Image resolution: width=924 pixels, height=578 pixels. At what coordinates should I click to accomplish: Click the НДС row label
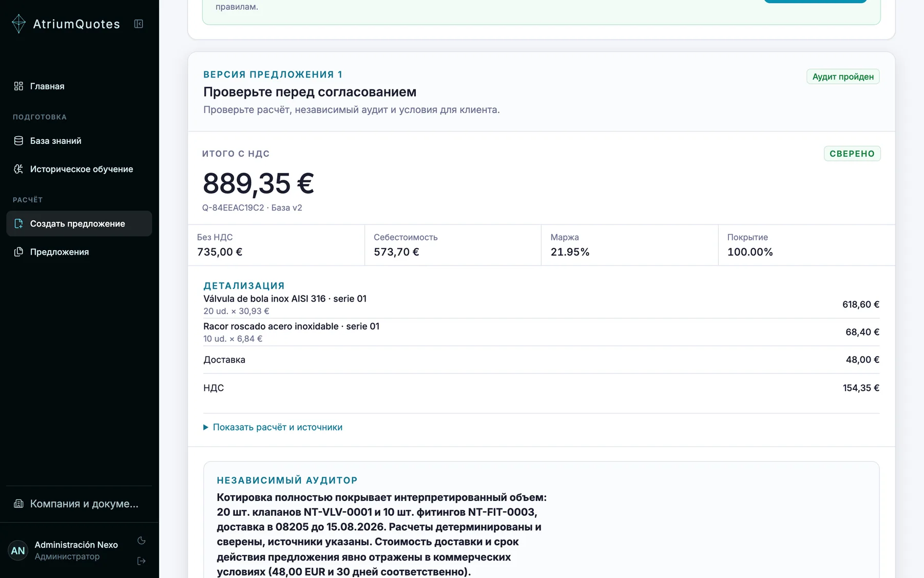coord(214,388)
